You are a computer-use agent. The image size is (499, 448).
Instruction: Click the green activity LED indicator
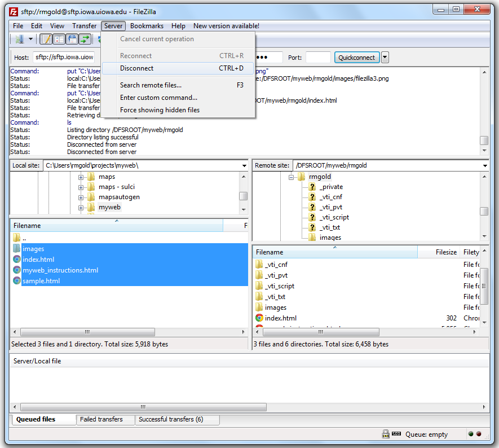[471, 434]
